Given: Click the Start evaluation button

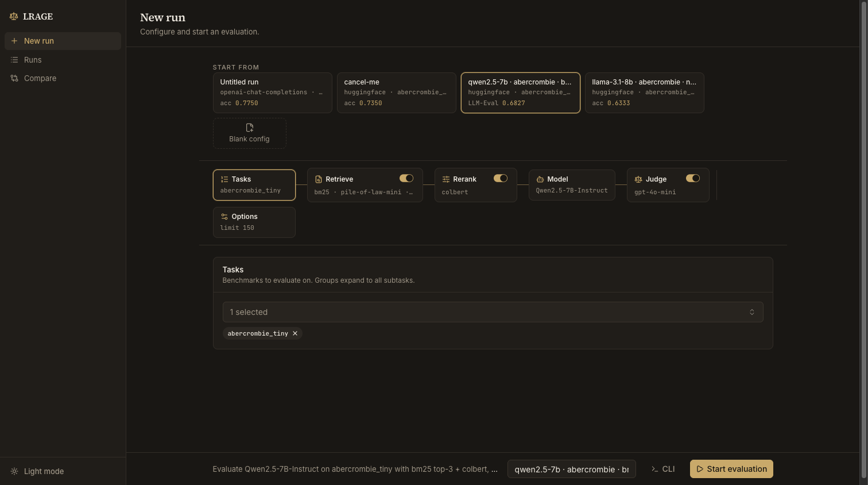Looking at the screenshot, I should coord(731,469).
